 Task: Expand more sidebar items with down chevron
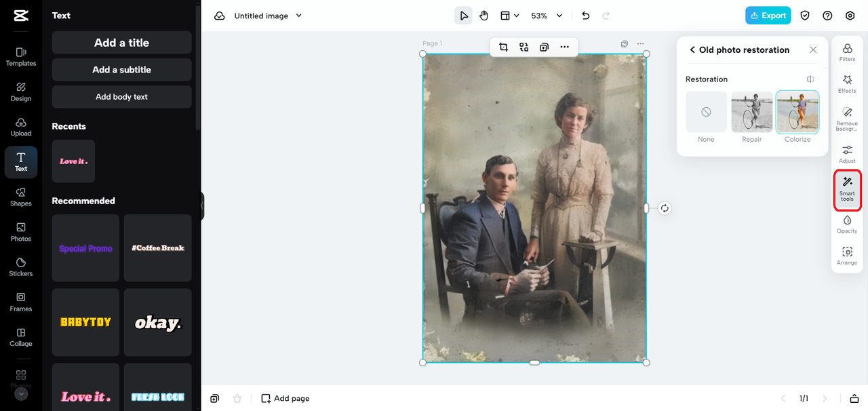pos(21,393)
